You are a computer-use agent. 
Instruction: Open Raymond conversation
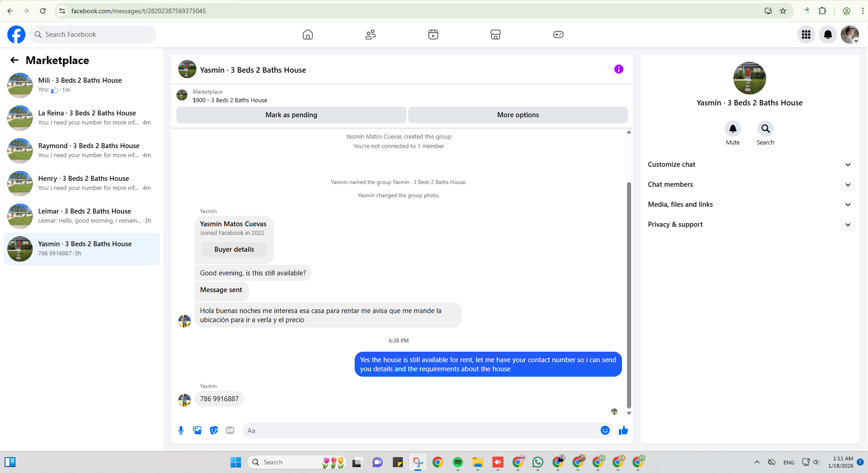tap(82, 151)
